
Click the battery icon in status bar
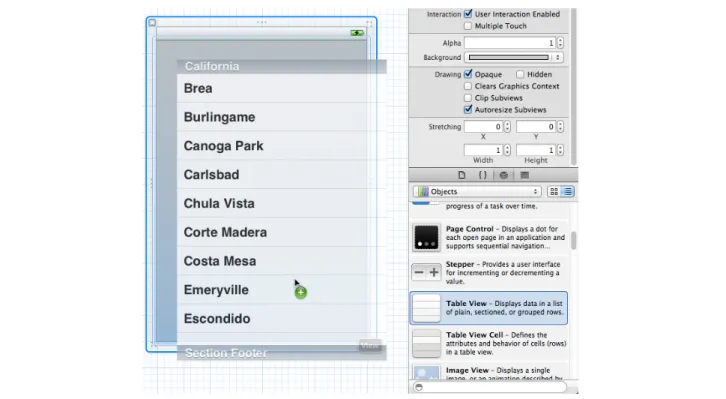point(357,33)
